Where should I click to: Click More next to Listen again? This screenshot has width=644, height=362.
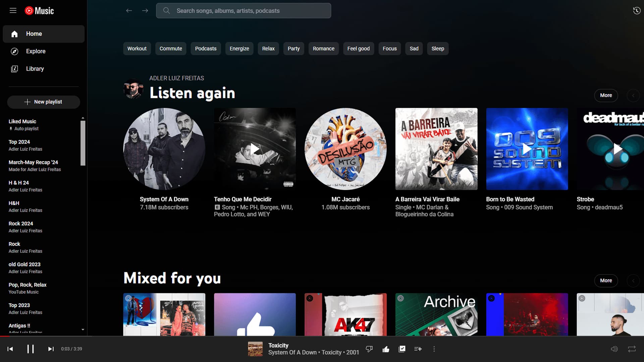(606, 96)
